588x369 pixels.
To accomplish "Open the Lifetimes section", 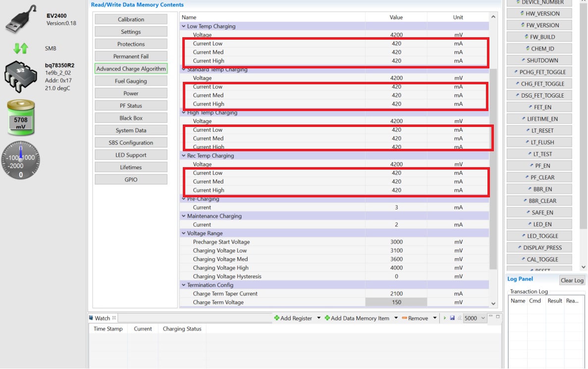I will pyautogui.click(x=131, y=167).
